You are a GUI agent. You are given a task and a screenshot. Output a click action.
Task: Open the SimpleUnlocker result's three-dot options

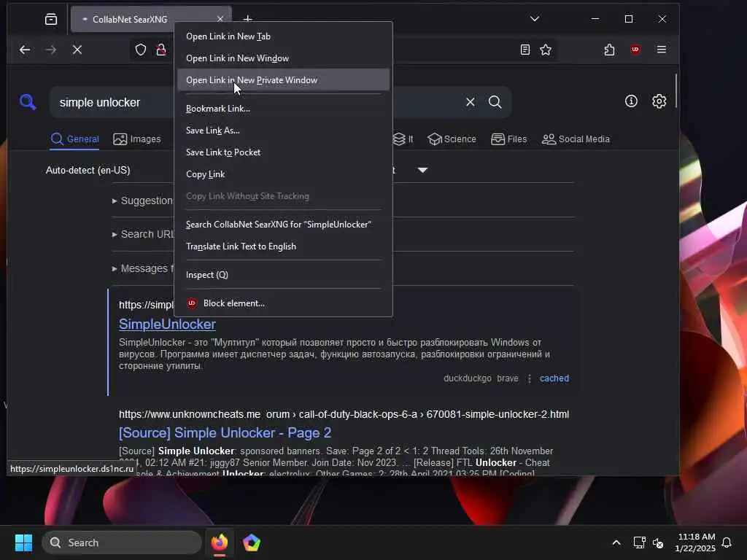[529, 378]
